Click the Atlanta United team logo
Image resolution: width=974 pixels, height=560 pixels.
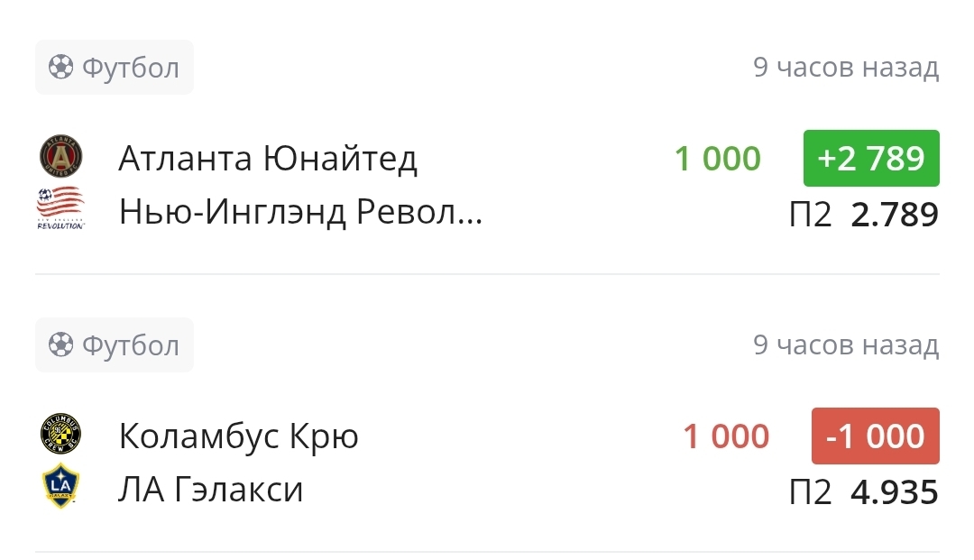click(x=60, y=157)
